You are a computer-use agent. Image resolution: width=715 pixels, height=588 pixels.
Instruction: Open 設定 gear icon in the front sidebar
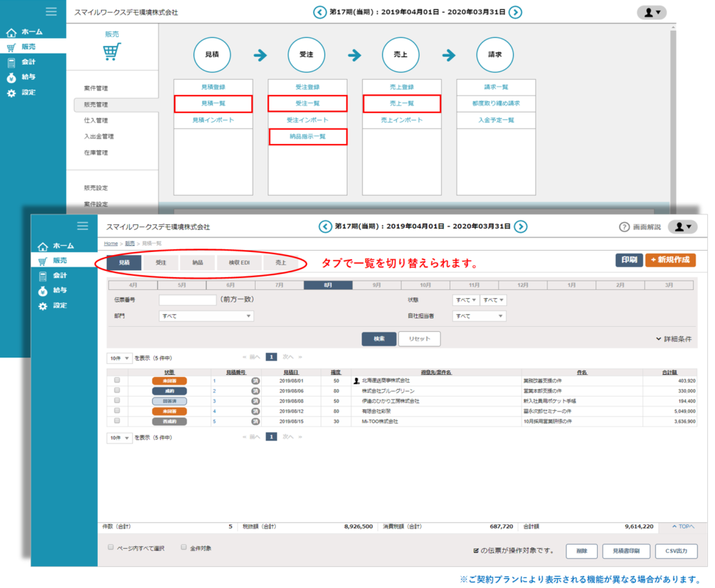(43, 305)
